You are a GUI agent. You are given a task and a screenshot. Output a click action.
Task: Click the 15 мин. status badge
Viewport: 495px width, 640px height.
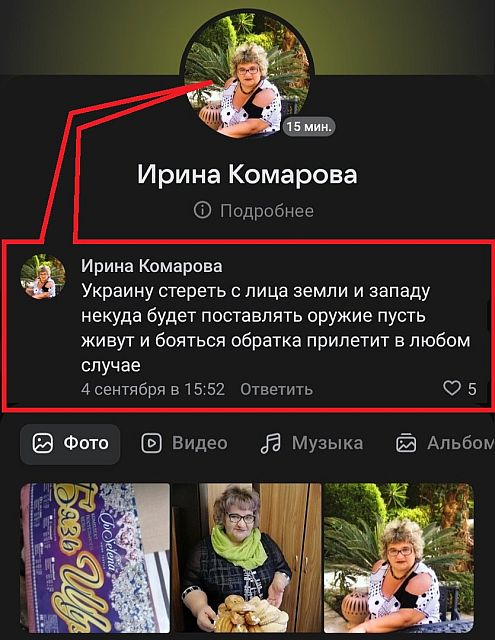pyautogui.click(x=309, y=127)
